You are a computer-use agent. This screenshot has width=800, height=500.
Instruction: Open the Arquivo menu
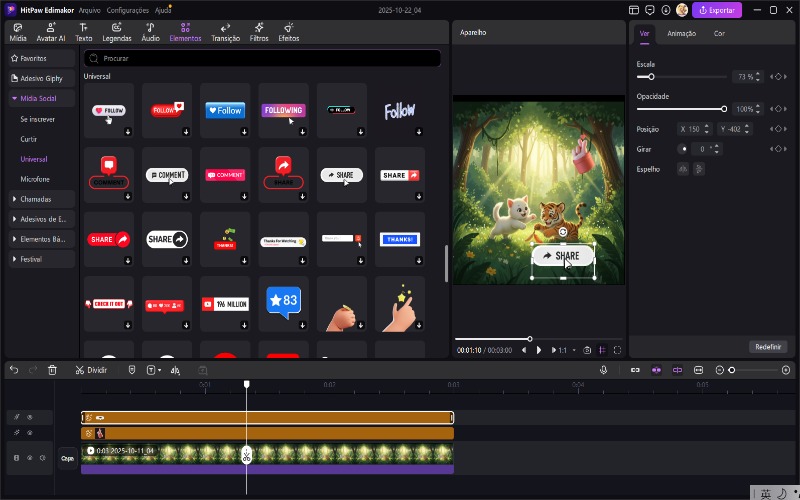click(x=89, y=9)
